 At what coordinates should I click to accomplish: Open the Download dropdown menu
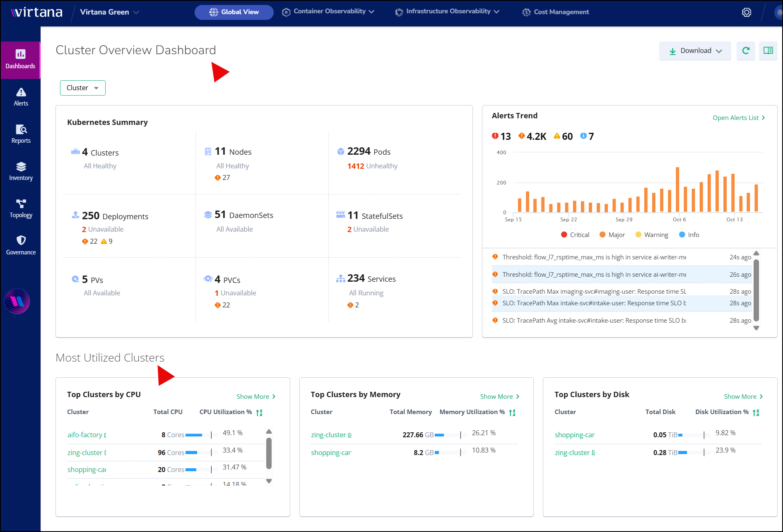pos(695,50)
